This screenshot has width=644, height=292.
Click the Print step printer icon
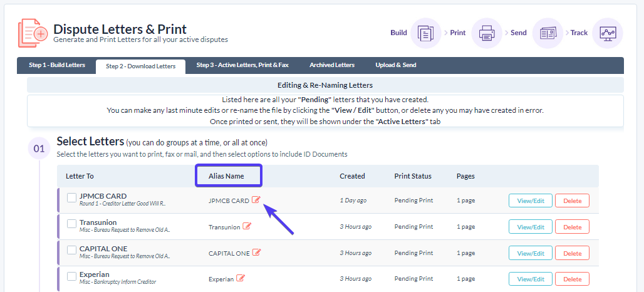coord(487,33)
